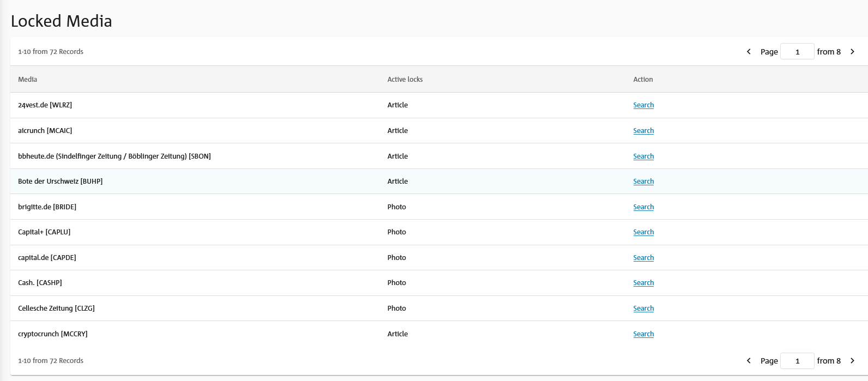Click the top '1-10 from 72 Records' label
868x381 pixels.
[x=51, y=52]
